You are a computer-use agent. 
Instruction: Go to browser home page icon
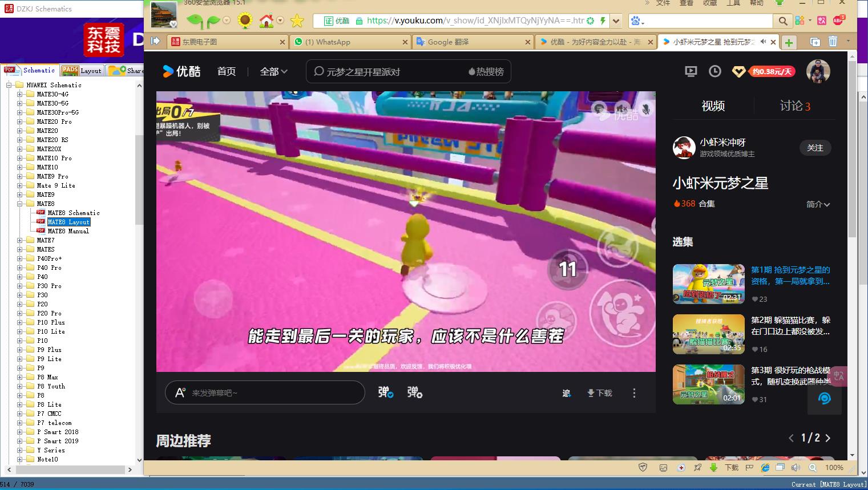point(267,21)
